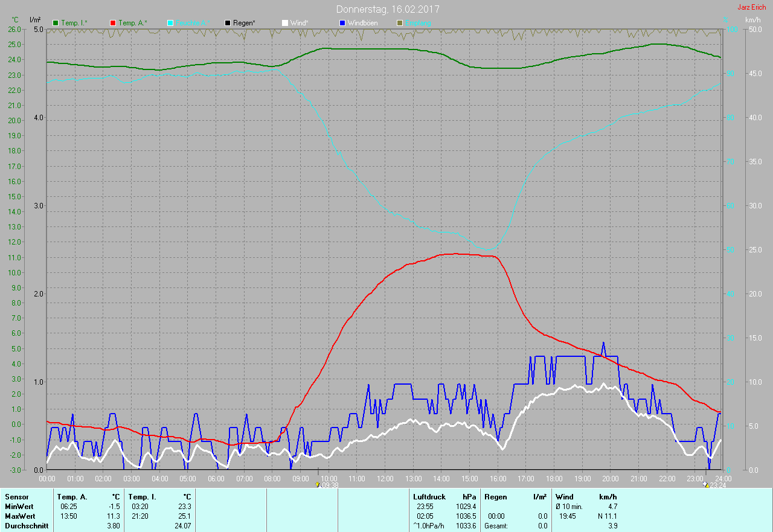Click the outside temperature minimum '-1.5'
The height and width of the screenshot is (532, 773).
pyautogui.click(x=115, y=506)
